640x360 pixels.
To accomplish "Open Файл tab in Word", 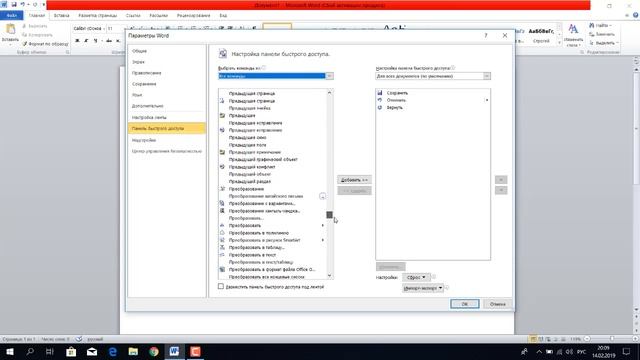I will pyautogui.click(x=11, y=16).
